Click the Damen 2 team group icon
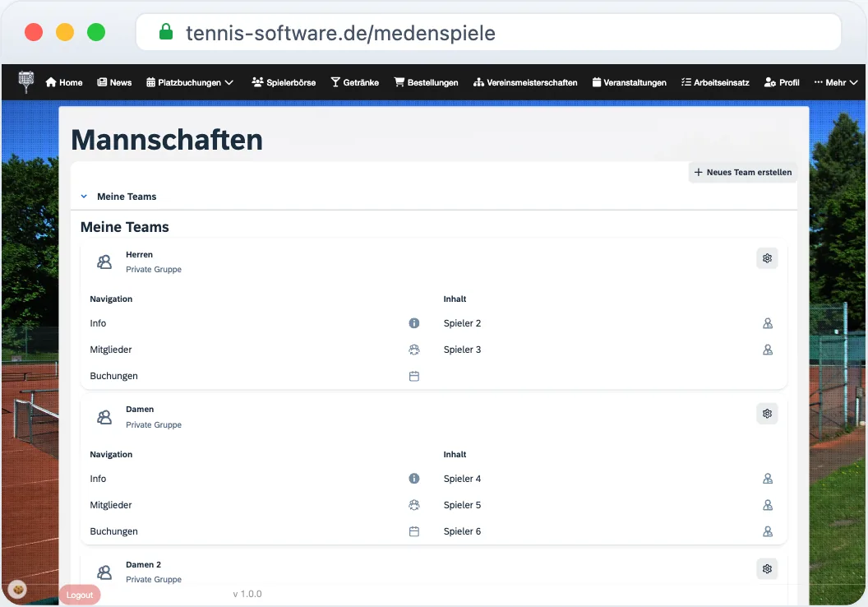Image resolution: width=868 pixels, height=607 pixels. coord(104,572)
